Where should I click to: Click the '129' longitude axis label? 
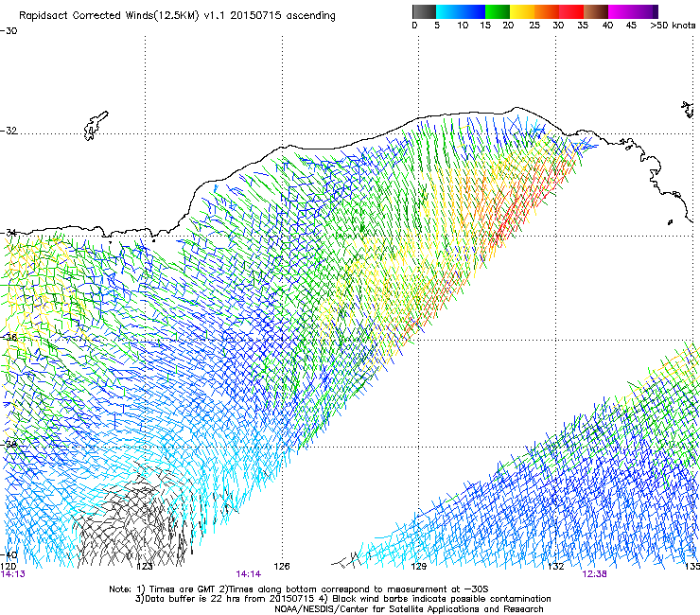[x=418, y=567]
